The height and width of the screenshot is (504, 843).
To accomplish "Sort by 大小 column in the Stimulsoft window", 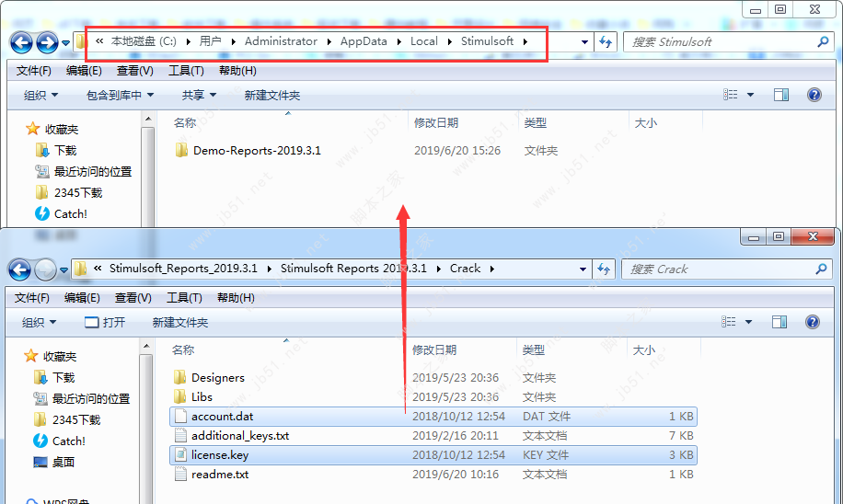I will tap(646, 123).
